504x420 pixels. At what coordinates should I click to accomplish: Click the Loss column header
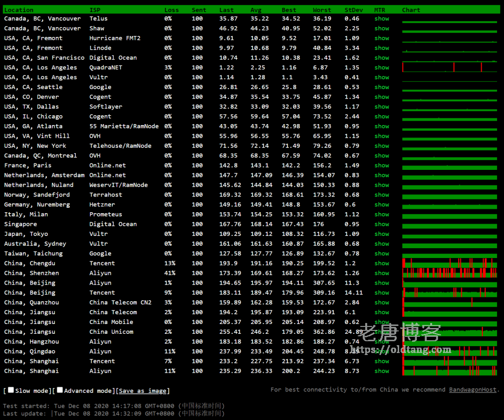tap(171, 10)
